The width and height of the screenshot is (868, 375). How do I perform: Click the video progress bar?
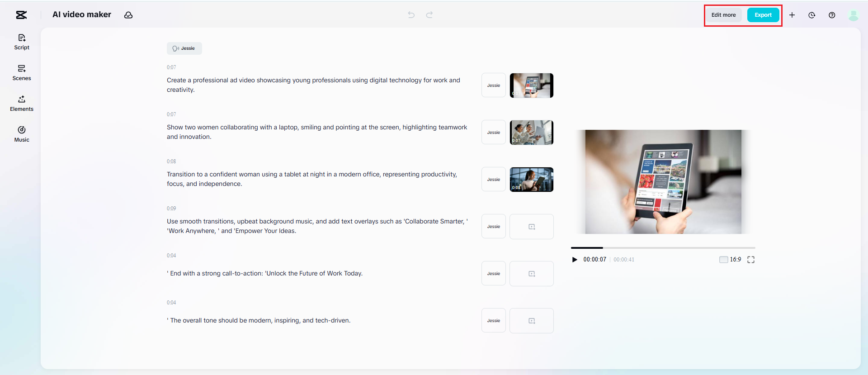[663, 248]
